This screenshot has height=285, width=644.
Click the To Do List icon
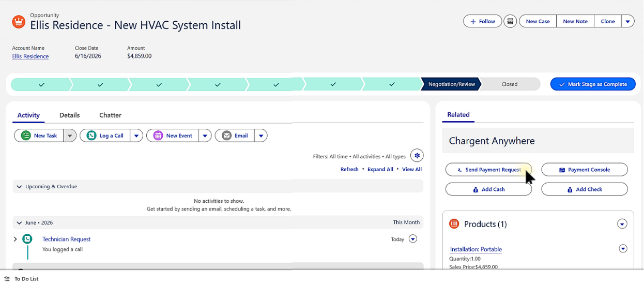[7, 279]
